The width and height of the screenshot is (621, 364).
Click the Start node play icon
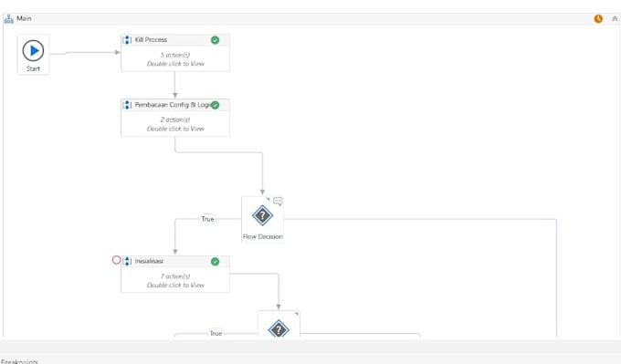click(33, 51)
